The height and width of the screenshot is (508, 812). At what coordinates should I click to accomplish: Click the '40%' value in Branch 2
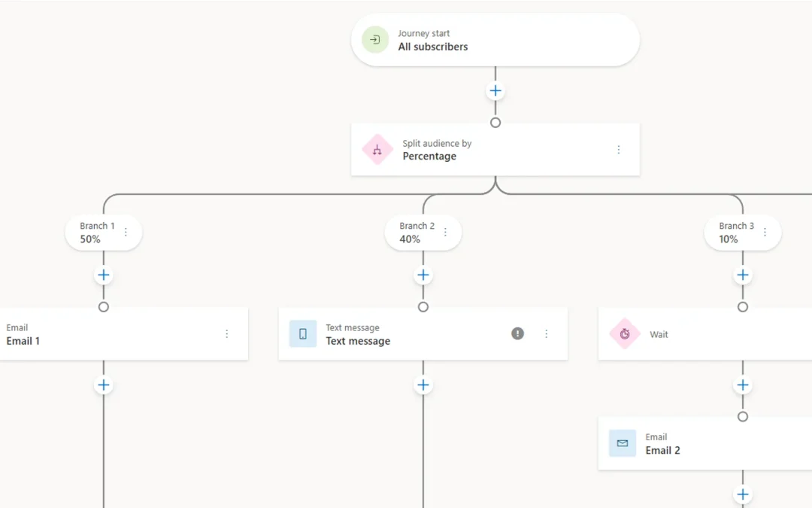tap(410, 239)
